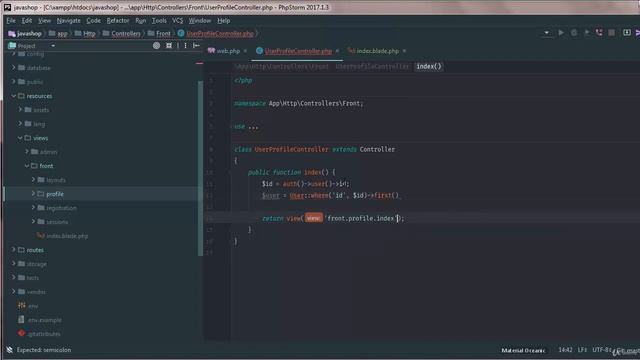
Task: Click the collapse all icon in Project panel
Action: coord(169,46)
